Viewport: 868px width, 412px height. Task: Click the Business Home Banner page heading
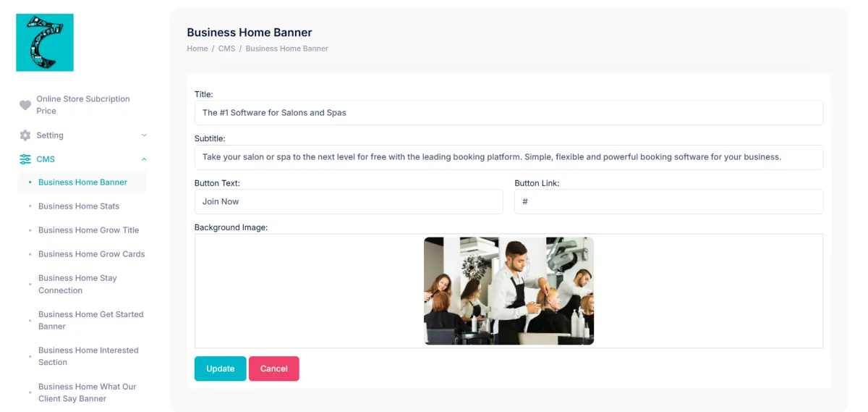tap(250, 32)
